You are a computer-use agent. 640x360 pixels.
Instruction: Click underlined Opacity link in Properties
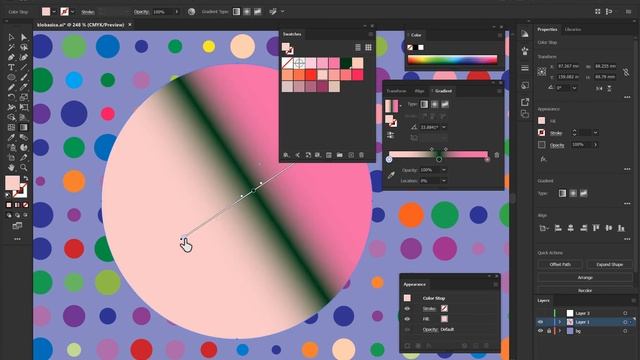pyautogui.click(x=557, y=145)
